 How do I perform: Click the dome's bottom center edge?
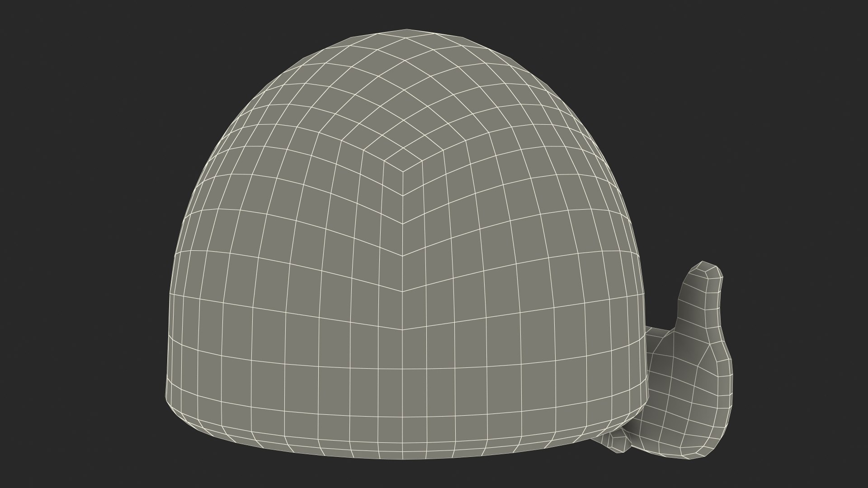(402, 457)
